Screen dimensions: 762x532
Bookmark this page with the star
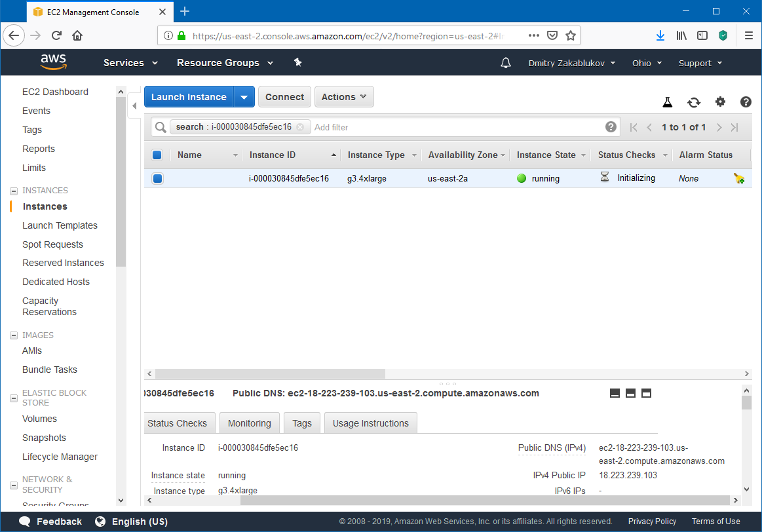571,35
